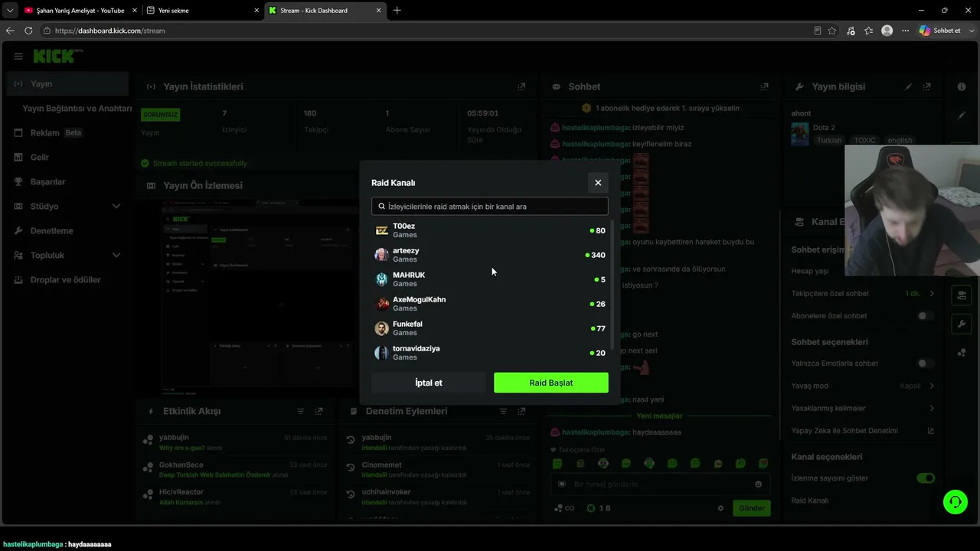The image size is (980, 551).
Task: Close the Raid Kanalı dialog
Action: tap(598, 182)
